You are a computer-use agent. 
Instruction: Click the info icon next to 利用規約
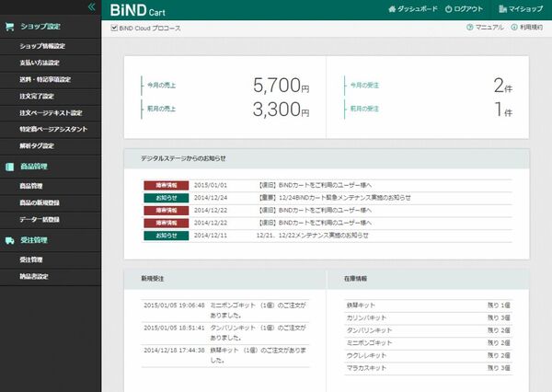click(514, 27)
